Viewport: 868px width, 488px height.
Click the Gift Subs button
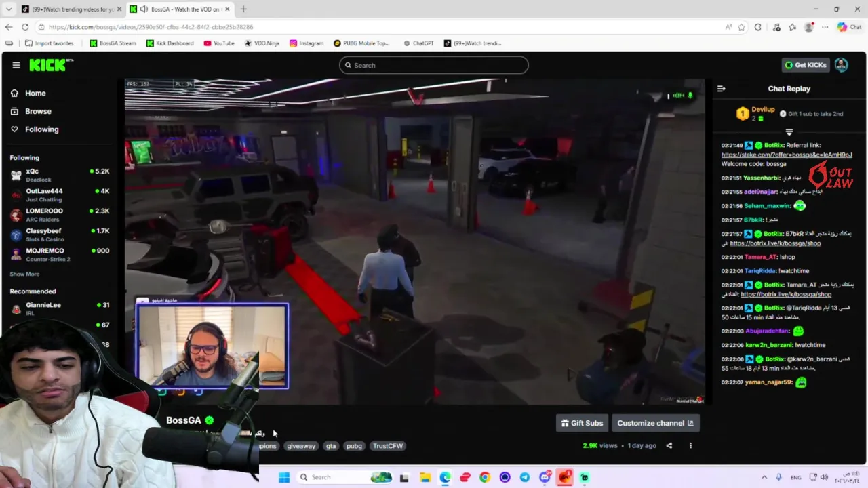(582, 423)
